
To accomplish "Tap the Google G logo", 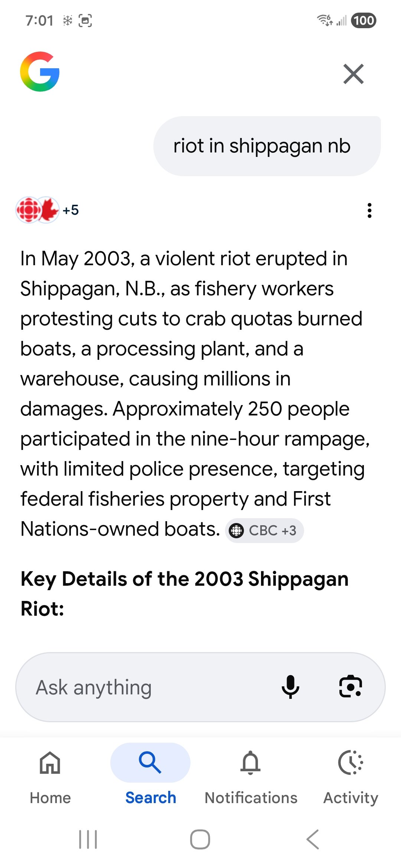I will point(40,72).
